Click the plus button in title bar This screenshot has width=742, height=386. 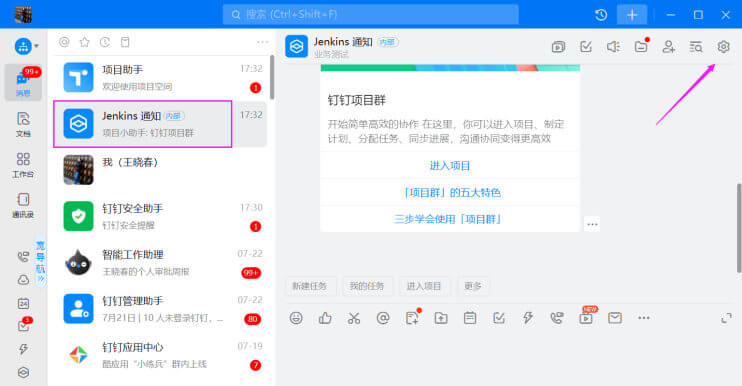(632, 15)
